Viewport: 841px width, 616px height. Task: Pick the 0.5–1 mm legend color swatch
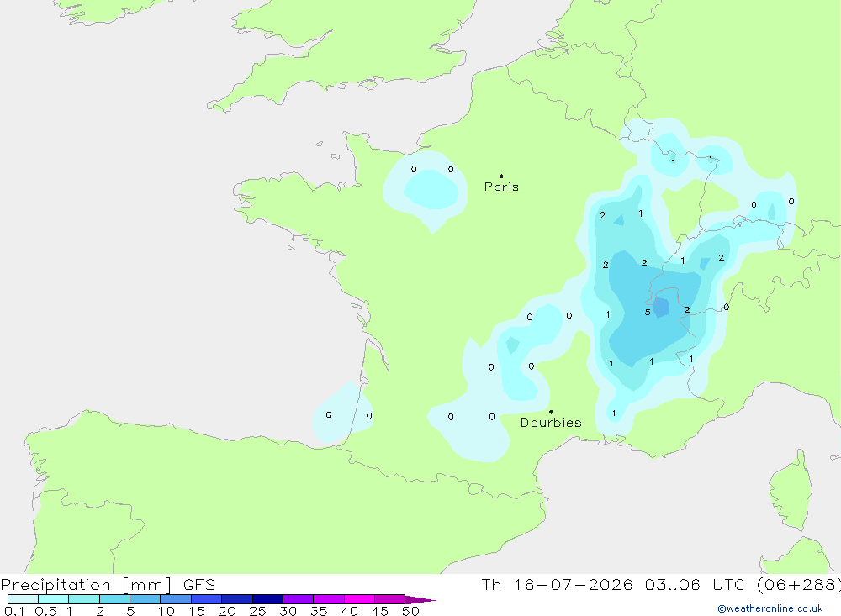[54, 599]
